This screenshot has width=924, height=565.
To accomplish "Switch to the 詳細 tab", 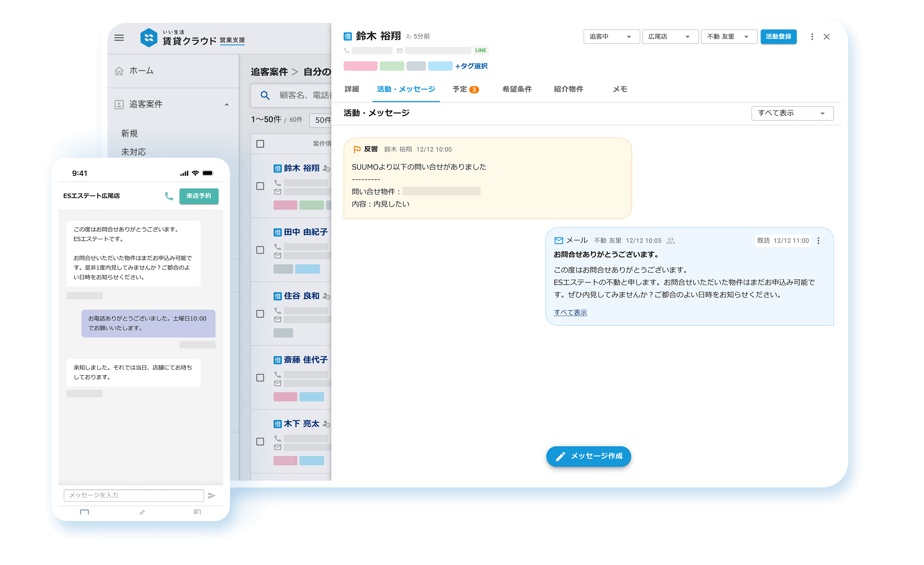I will 351,89.
